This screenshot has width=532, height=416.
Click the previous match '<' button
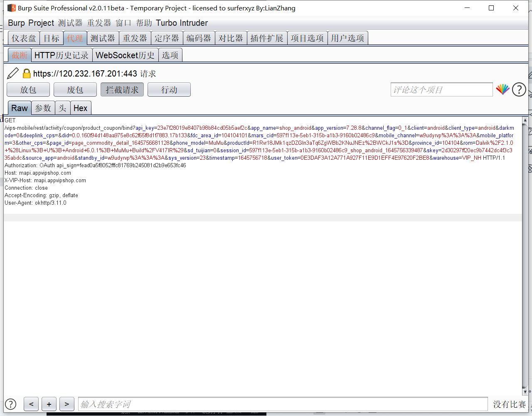click(31, 404)
